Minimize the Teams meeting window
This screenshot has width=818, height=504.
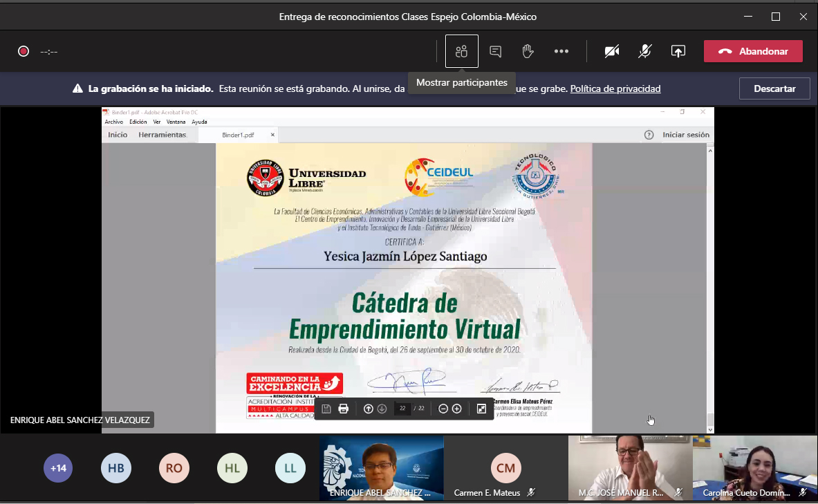(x=748, y=17)
